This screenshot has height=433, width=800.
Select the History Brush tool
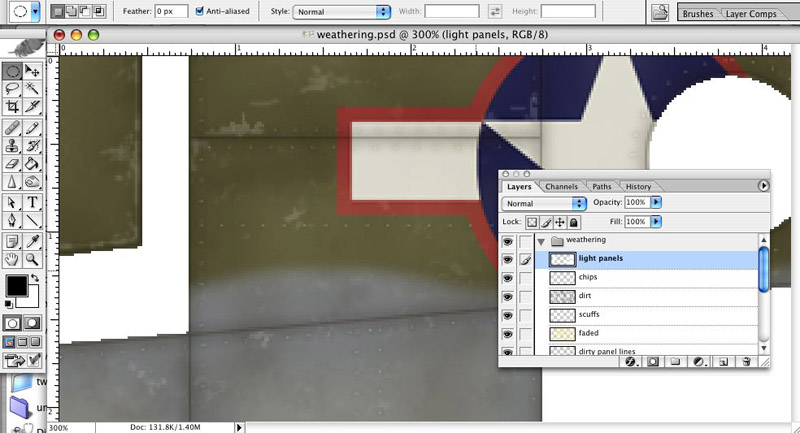(x=32, y=146)
